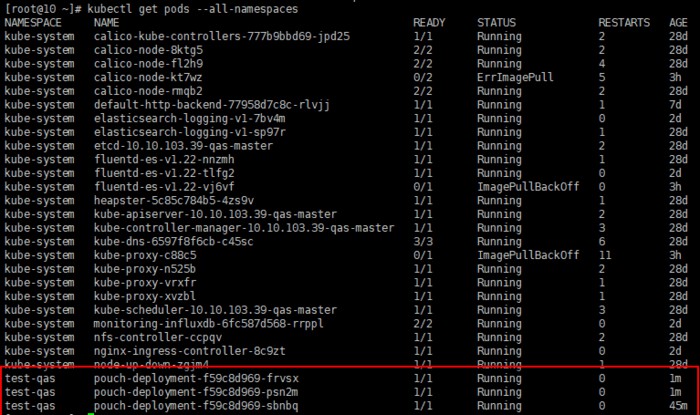
Task: Click the default-http-backend-77958d7c8c-rlvjj pod name
Action: [x=212, y=105]
